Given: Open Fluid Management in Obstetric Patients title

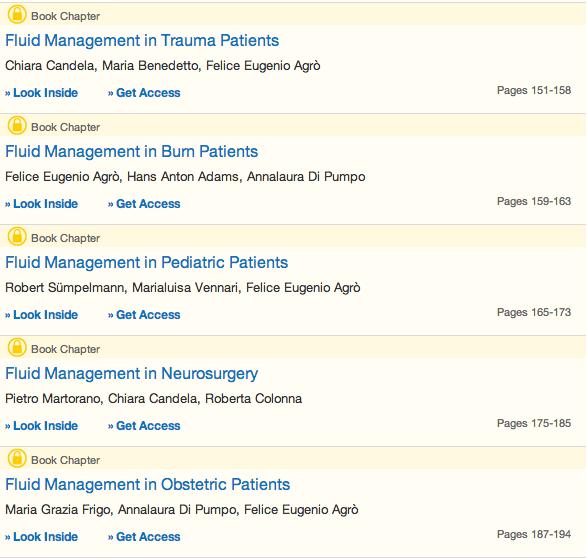Looking at the screenshot, I should [147, 484].
